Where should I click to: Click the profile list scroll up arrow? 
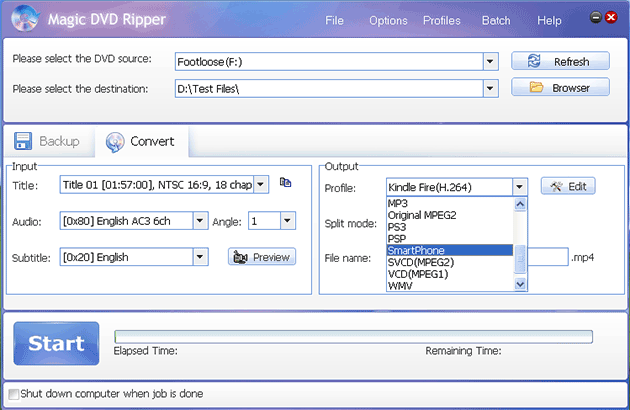click(520, 204)
